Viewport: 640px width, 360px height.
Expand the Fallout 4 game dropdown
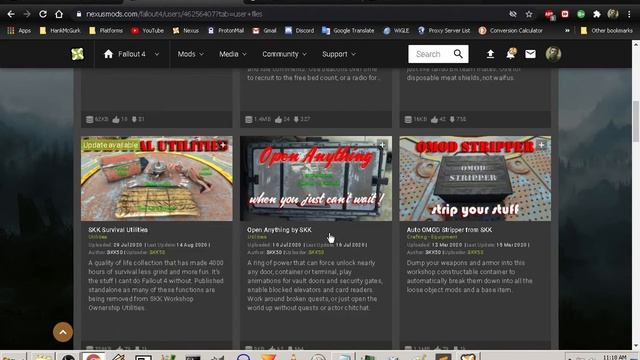[x=157, y=54]
